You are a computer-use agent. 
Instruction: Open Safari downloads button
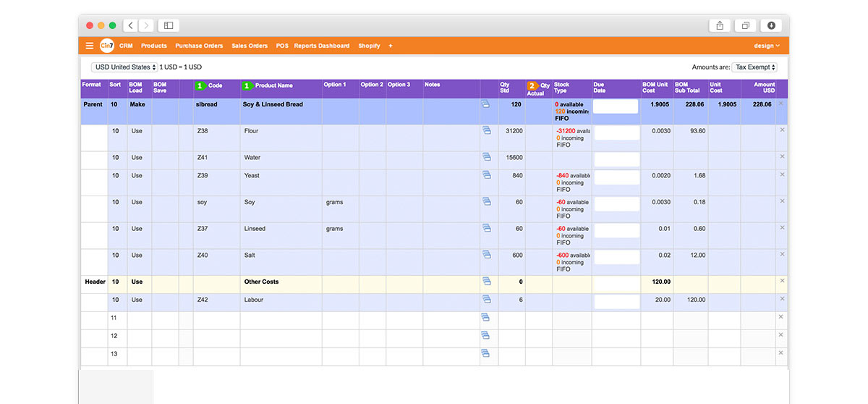click(771, 25)
